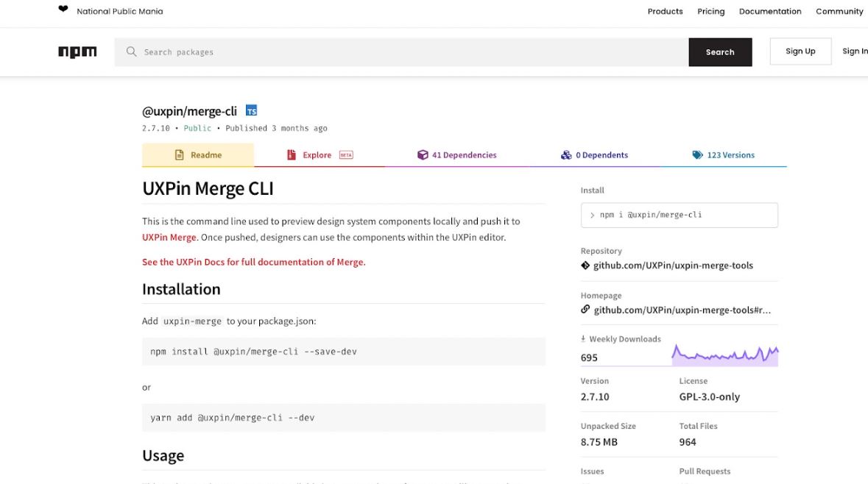
Task: Click the Dependents cubes icon
Action: click(x=565, y=155)
